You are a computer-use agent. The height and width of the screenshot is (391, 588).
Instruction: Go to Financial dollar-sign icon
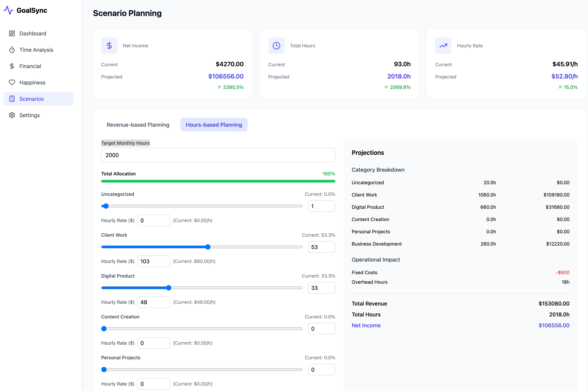pyautogui.click(x=12, y=66)
